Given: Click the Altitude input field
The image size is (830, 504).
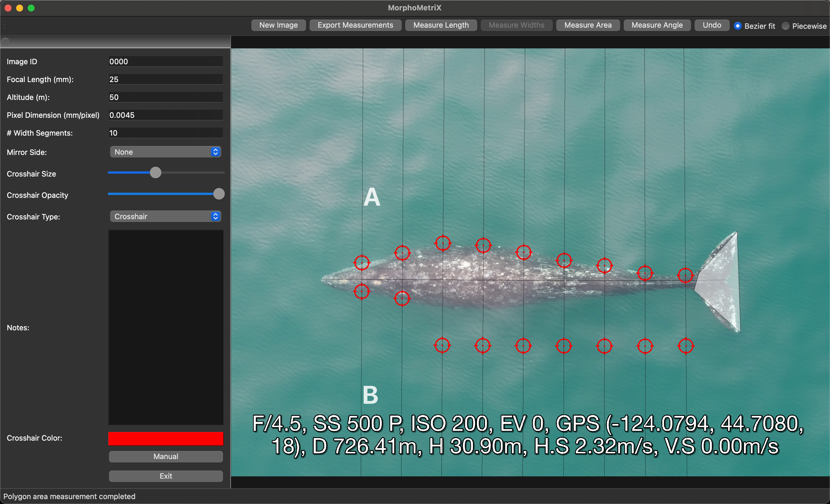Looking at the screenshot, I should point(165,97).
